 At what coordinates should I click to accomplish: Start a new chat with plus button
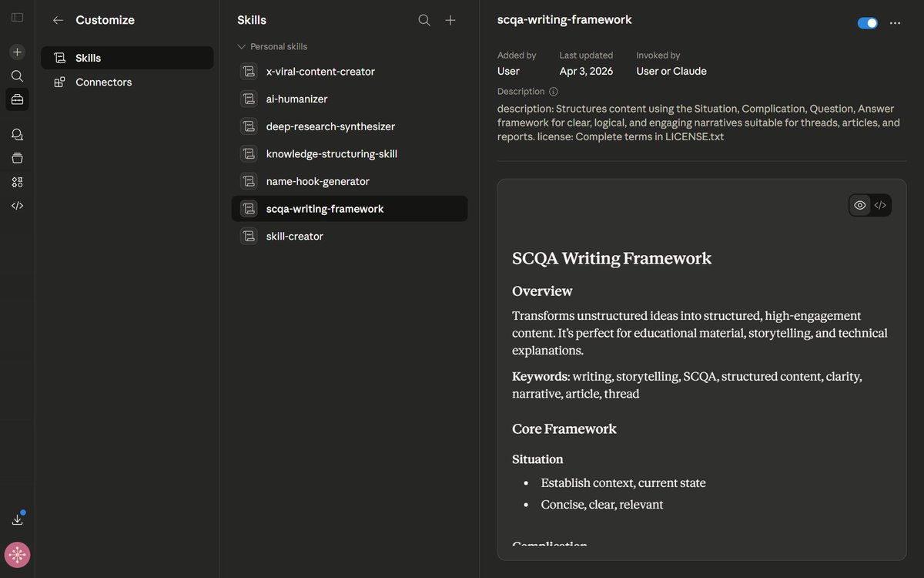click(17, 52)
